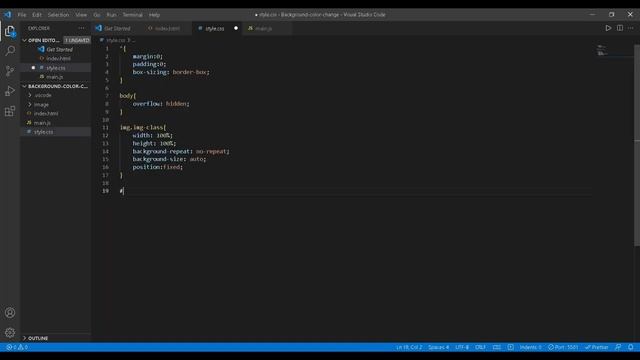
Task: Collapse the BACKGROUND-COLOR-C... folder section
Action: click(56, 86)
